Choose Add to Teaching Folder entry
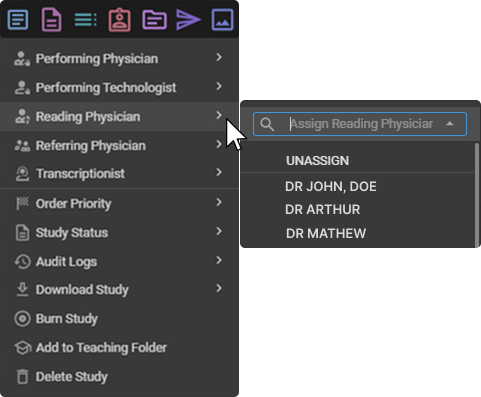This screenshot has width=481, height=397. (x=119, y=347)
